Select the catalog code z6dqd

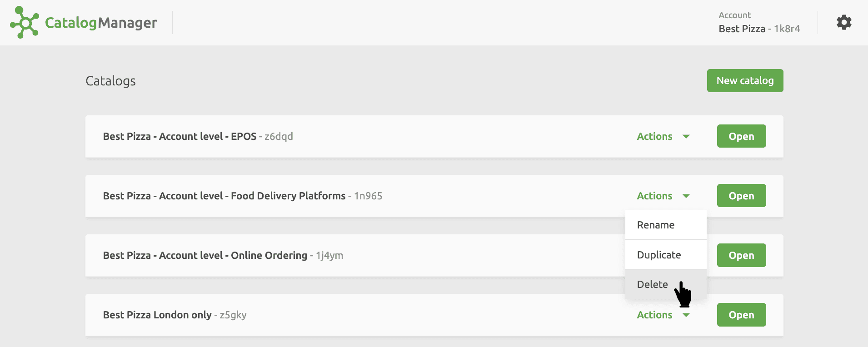[278, 136]
